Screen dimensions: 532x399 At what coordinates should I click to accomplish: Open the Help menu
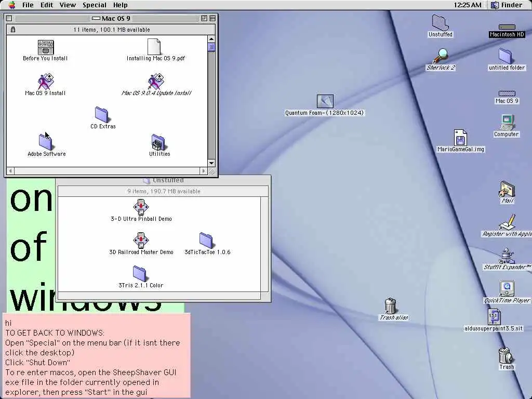tap(120, 5)
